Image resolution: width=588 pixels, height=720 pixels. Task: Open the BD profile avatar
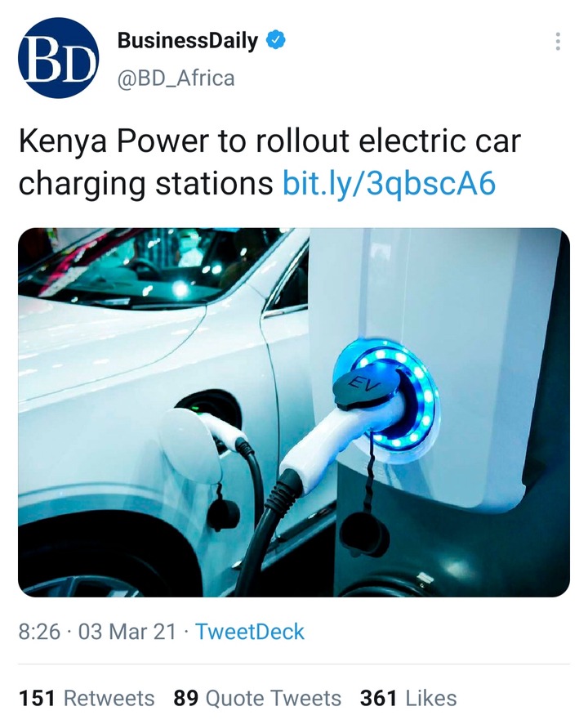point(58,58)
